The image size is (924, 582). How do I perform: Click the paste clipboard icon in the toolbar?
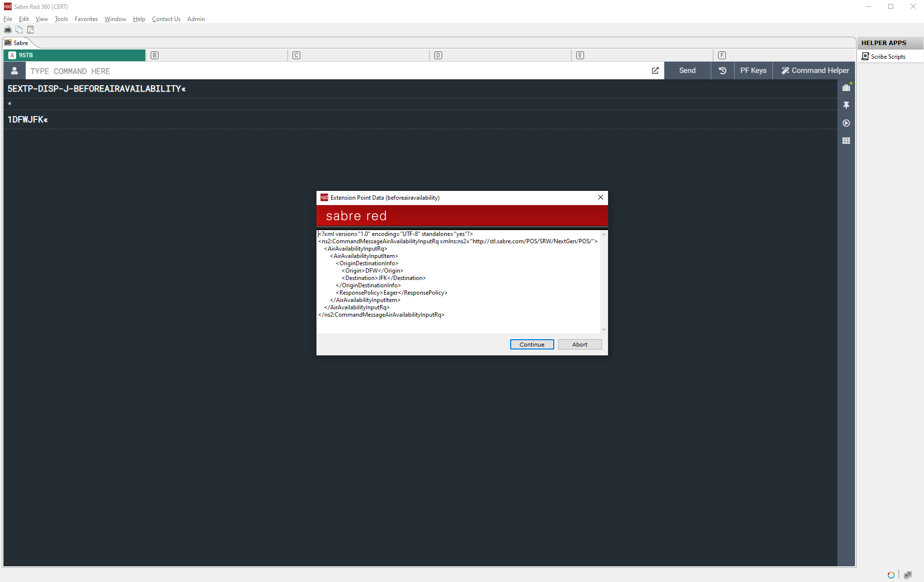tap(30, 30)
